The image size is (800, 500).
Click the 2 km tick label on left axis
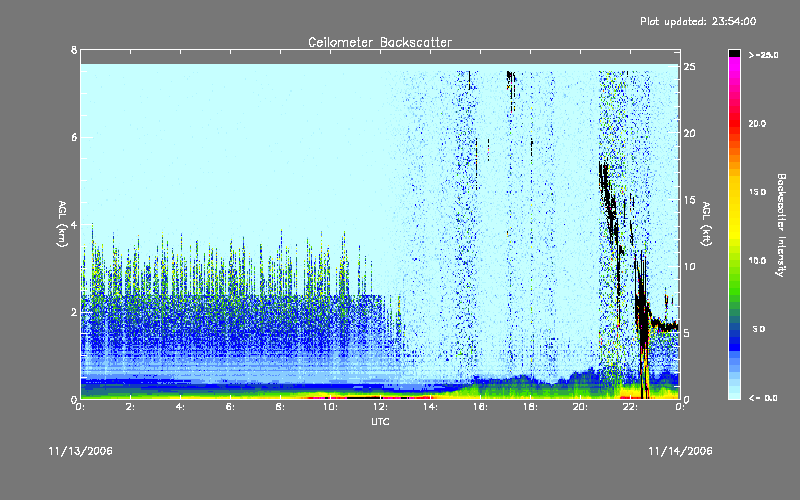pyautogui.click(x=74, y=312)
